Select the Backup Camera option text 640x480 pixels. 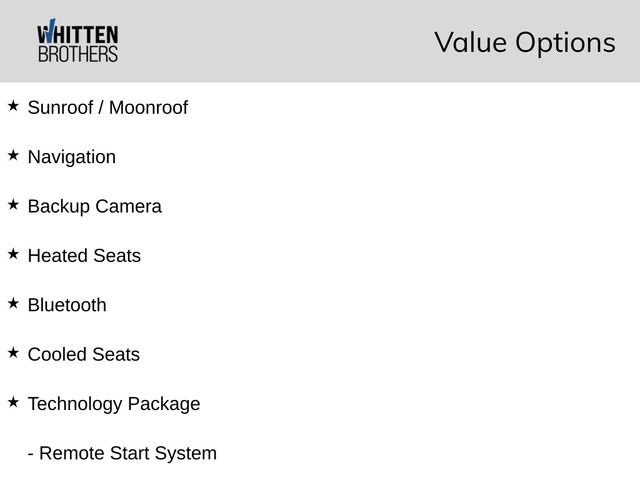click(94, 207)
